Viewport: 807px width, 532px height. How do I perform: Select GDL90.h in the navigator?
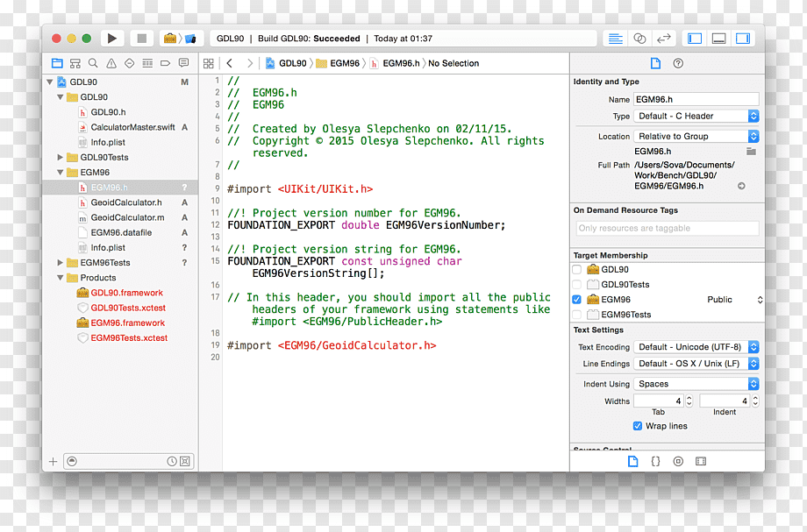[x=108, y=112]
